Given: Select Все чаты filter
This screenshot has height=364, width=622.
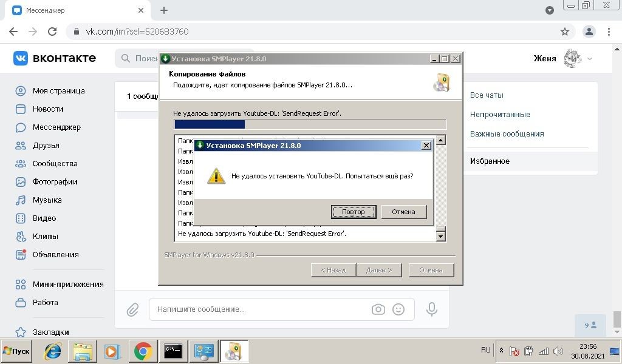Looking at the screenshot, I should tap(487, 95).
